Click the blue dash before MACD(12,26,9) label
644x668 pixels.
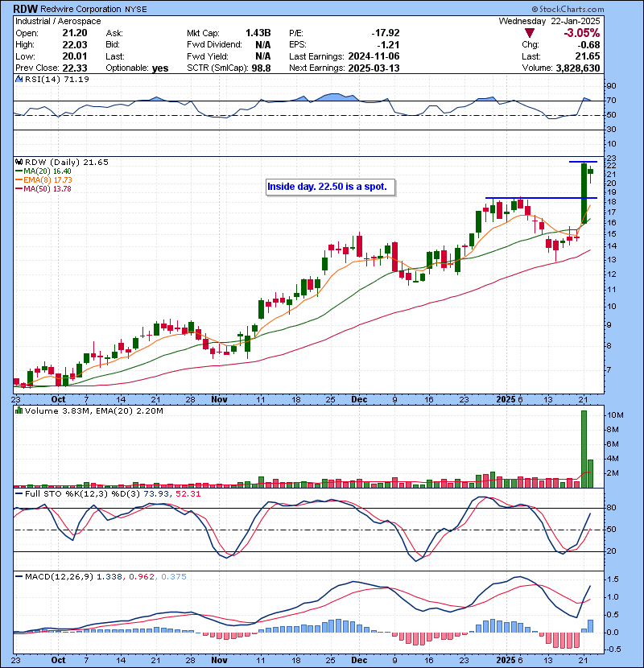[x=19, y=576]
